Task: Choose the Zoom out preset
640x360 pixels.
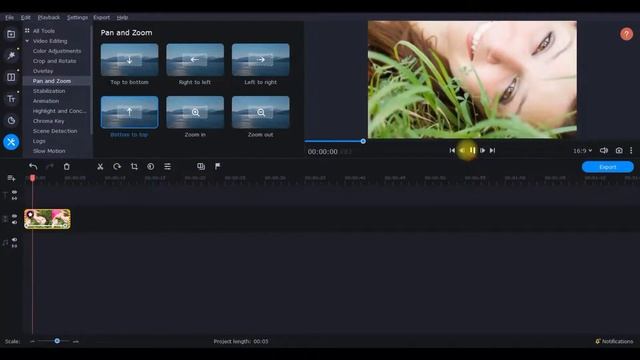Action: (261, 112)
